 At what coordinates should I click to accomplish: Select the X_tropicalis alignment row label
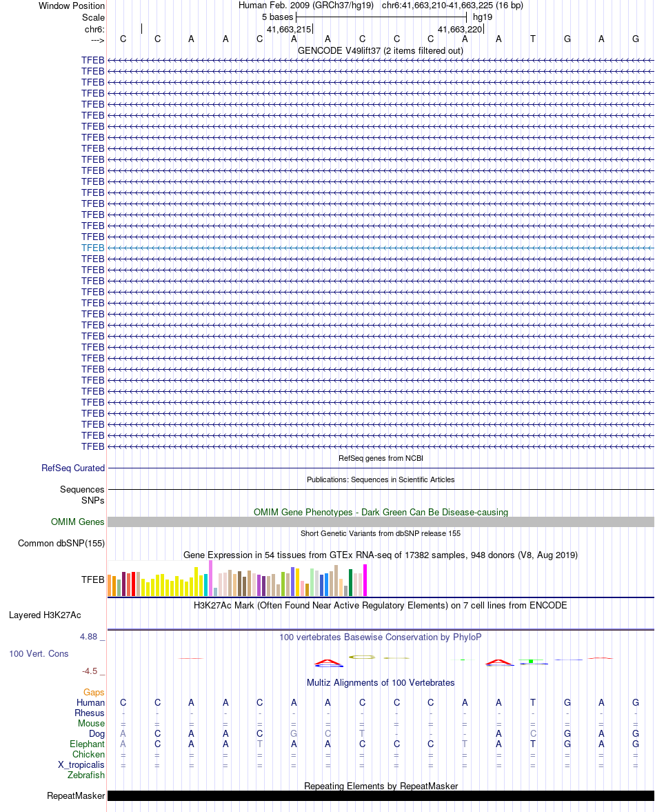(81, 765)
